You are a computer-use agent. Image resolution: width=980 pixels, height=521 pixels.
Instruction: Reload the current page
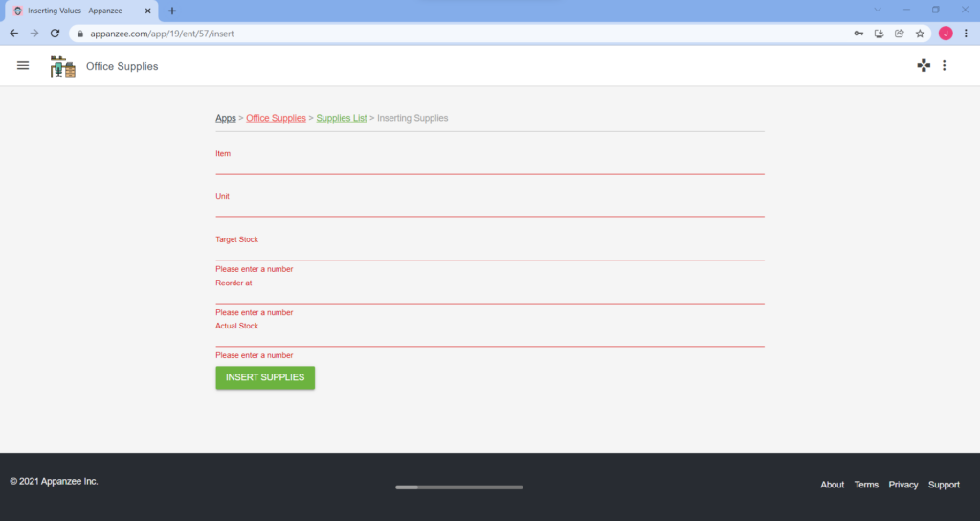55,34
